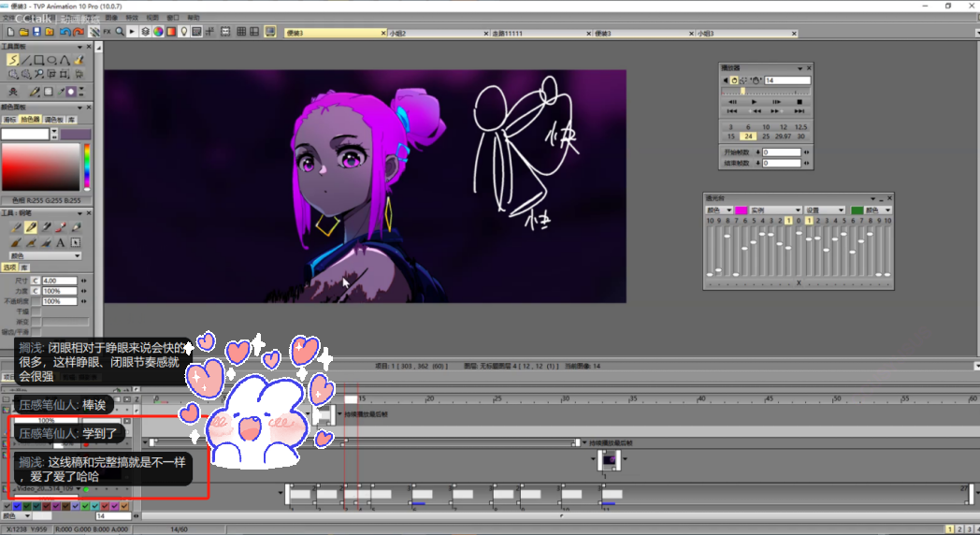Choose the text tool letter A
Screen dimensions: 980x535
click(x=61, y=242)
